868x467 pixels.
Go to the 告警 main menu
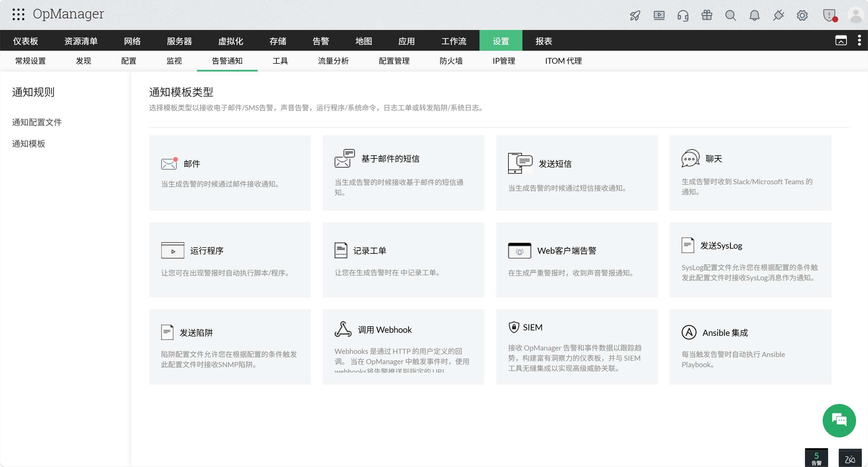[321, 41]
